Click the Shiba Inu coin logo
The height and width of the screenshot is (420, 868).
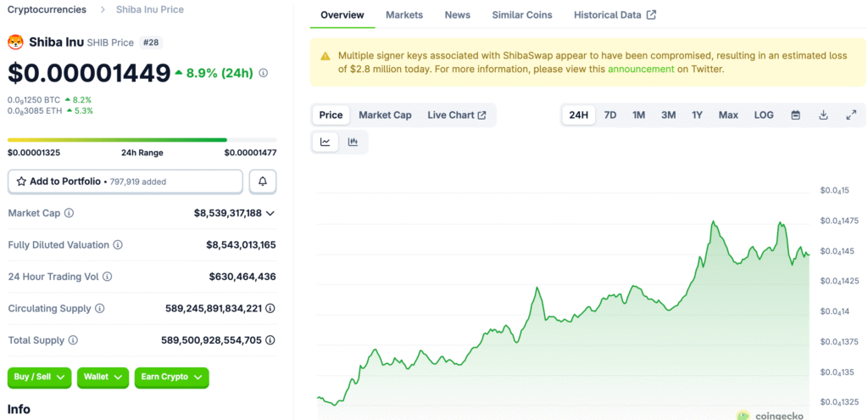[15, 42]
